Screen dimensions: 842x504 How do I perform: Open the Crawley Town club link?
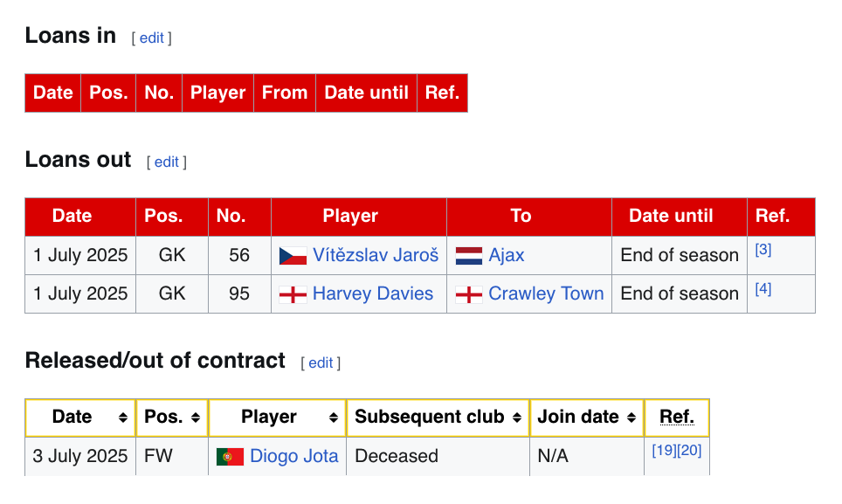click(x=546, y=293)
